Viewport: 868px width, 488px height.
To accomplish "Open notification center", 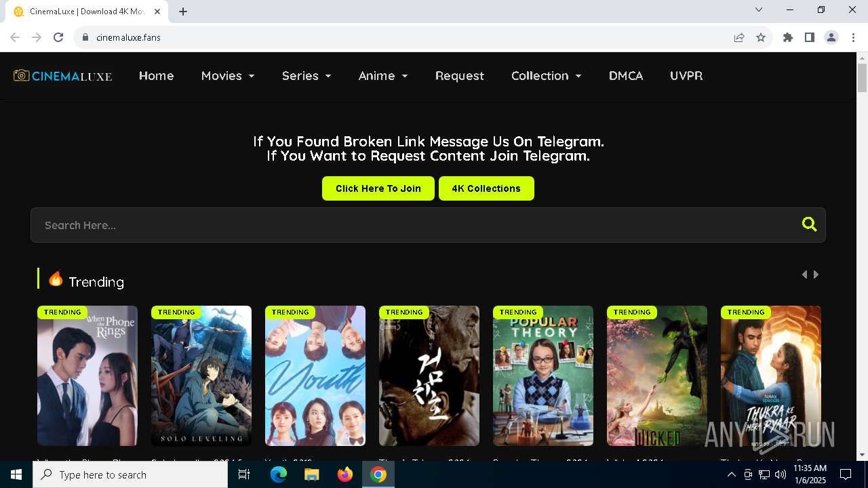I will pos(846,474).
